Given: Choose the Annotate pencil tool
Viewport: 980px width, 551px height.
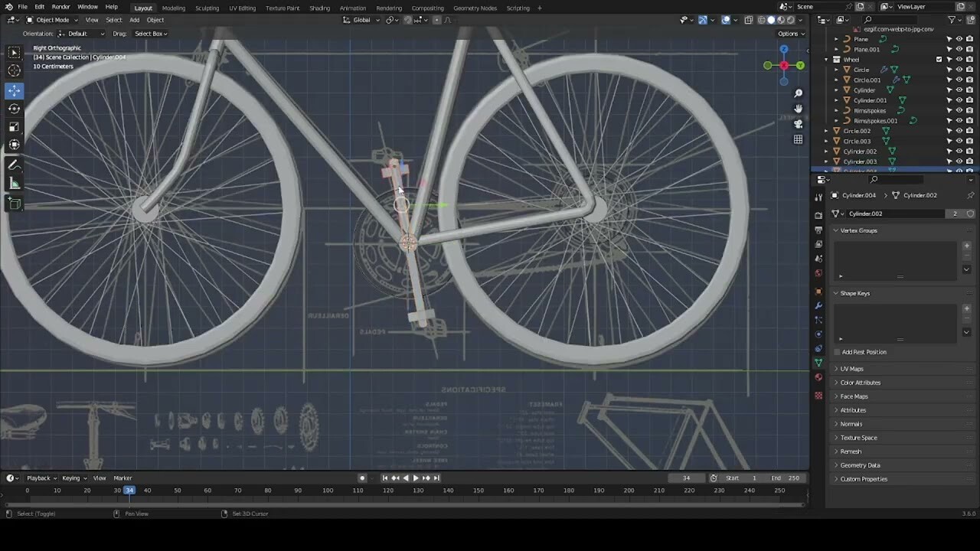Looking at the screenshot, I should pyautogui.click(x=14, y=165).
